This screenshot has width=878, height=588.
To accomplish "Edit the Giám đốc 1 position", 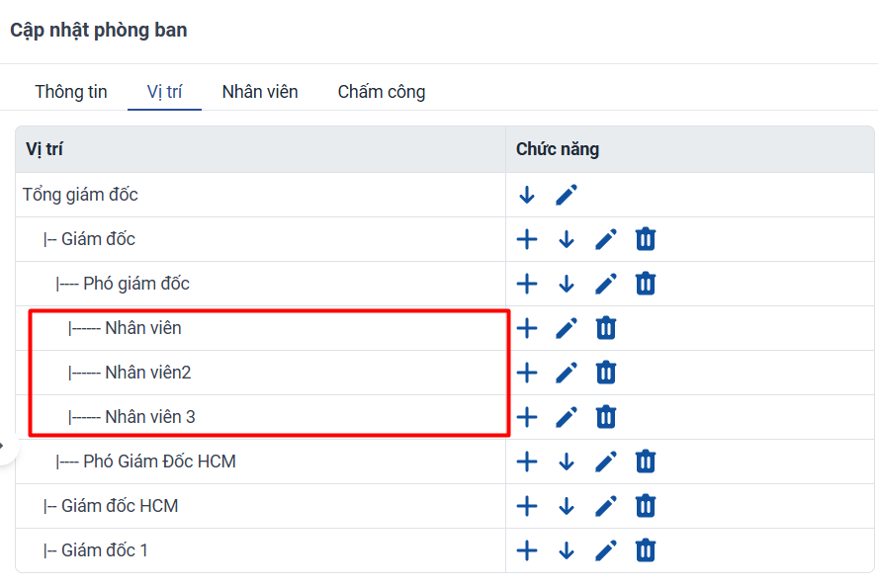I will [x=606, y=550].
